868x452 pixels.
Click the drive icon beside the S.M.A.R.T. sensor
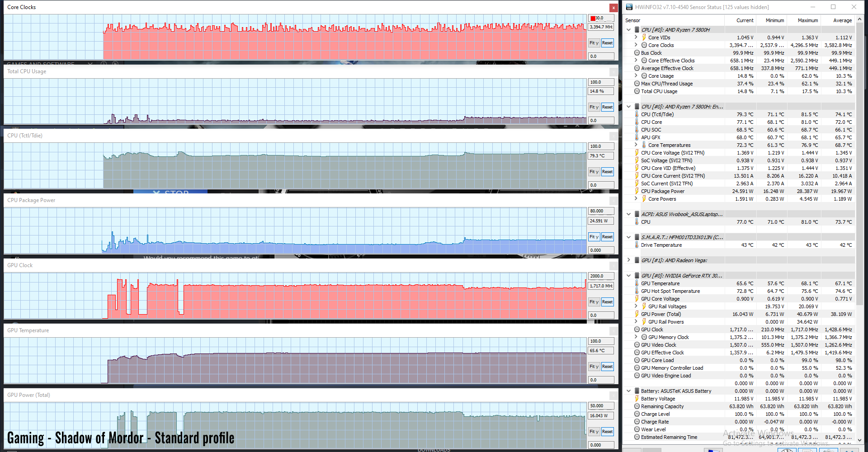[637, 237]
